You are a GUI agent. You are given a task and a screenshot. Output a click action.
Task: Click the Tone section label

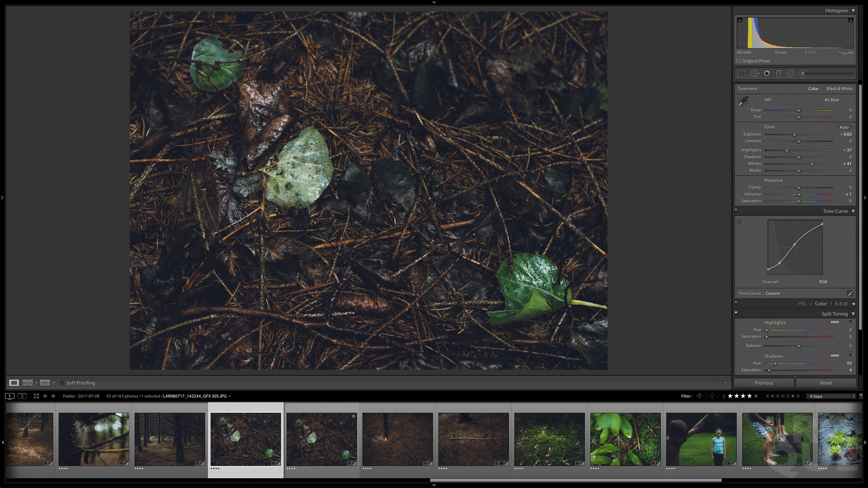(769, 127)
